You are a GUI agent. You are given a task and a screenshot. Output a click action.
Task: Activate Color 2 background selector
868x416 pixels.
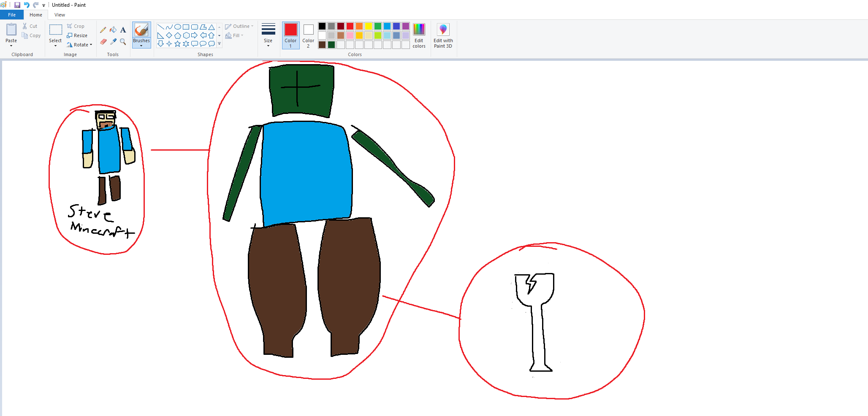[x=308, y=35]
